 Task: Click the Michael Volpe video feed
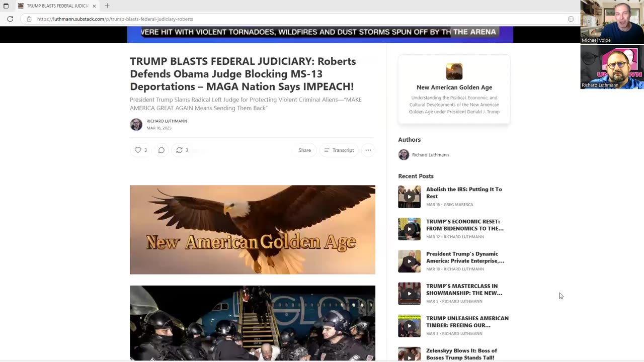point(612,22)
